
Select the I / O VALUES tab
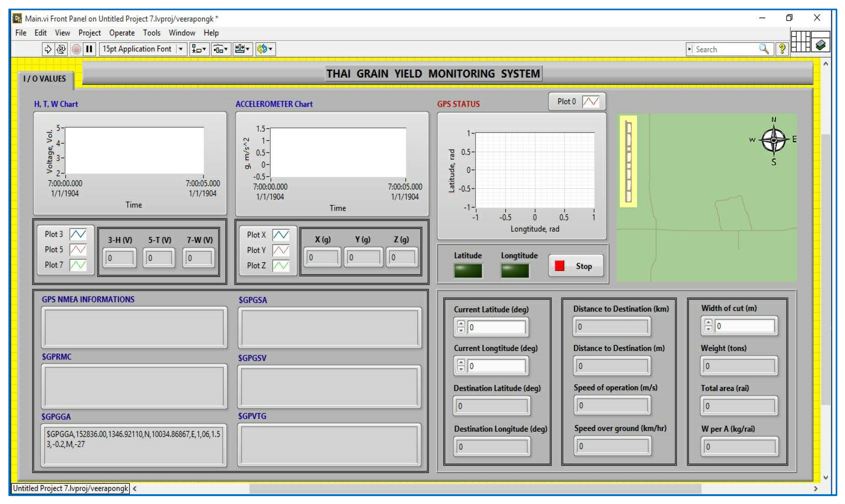click(x=45, y=79)
